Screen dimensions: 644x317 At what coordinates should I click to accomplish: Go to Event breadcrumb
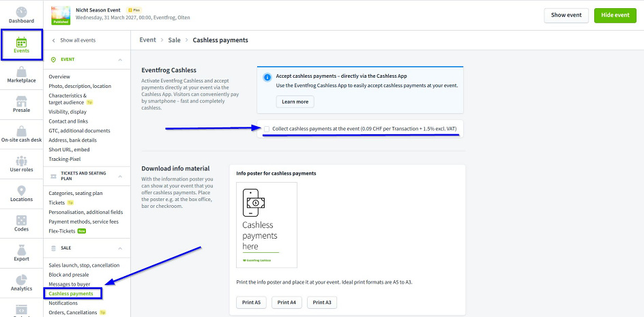click(x=148, y=40)
